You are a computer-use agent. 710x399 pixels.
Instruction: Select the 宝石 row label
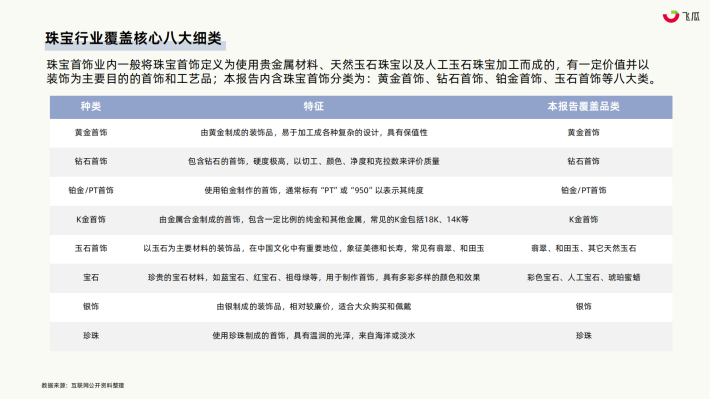91,277
